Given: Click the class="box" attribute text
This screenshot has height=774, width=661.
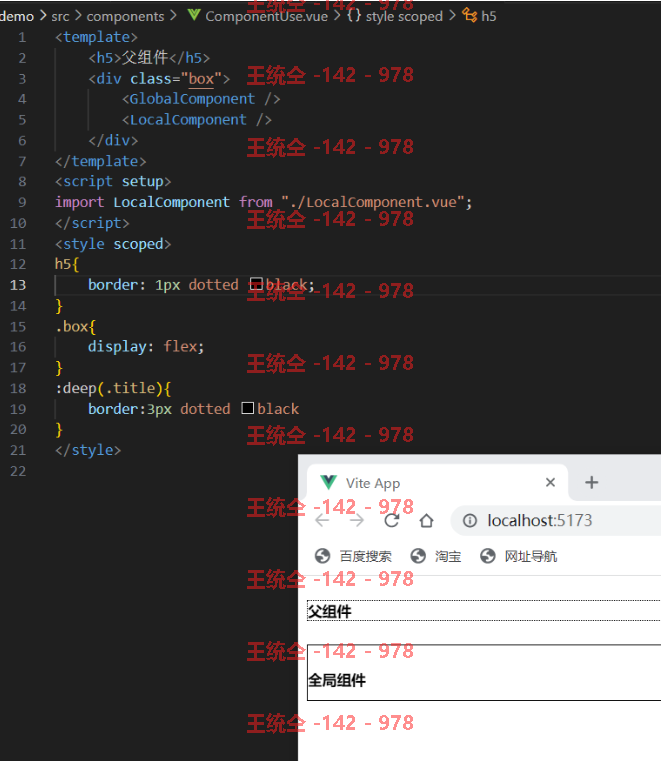Looking at the screenshot, I should point(176,78).
